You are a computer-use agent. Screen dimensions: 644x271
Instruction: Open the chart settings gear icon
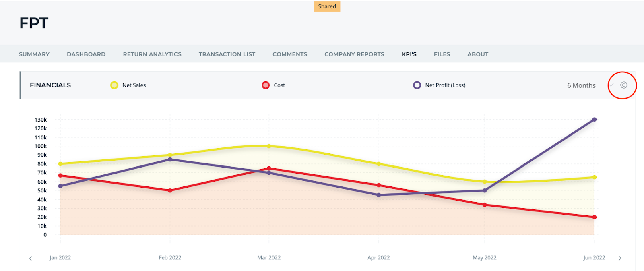coord(623,85)
